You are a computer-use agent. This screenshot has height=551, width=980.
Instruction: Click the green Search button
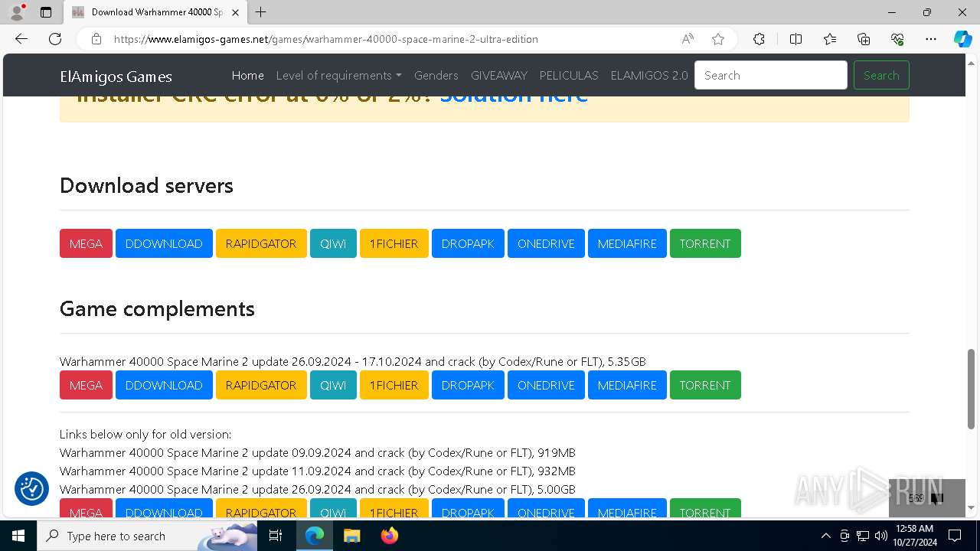pyautogui.click(x=881, y=75)
